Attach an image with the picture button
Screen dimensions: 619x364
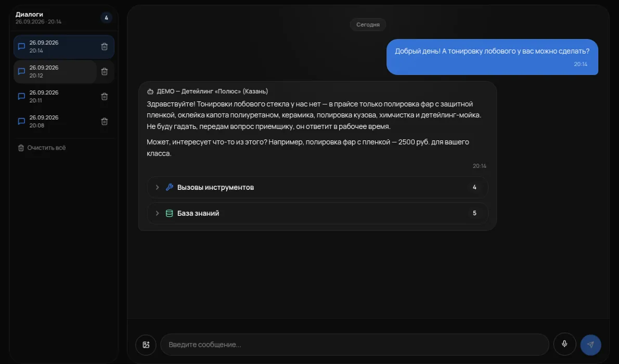click(x=146, y=345)
